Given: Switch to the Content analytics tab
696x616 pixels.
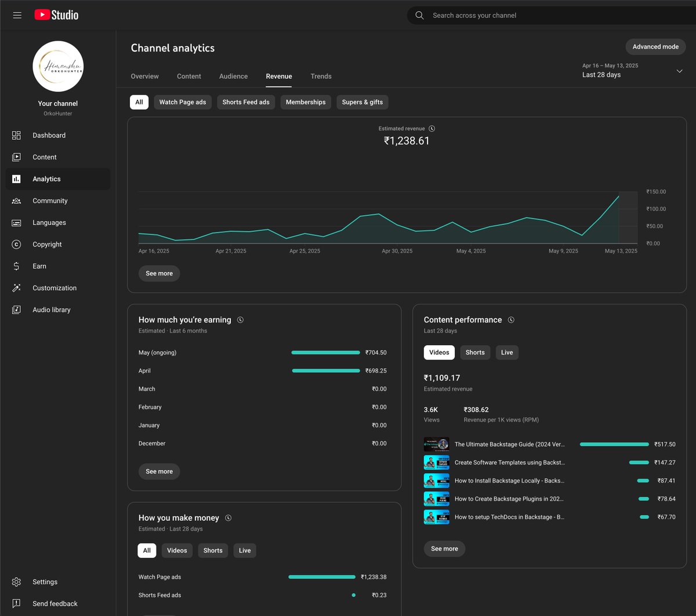Looking at the screenshot, I should 189,76.
